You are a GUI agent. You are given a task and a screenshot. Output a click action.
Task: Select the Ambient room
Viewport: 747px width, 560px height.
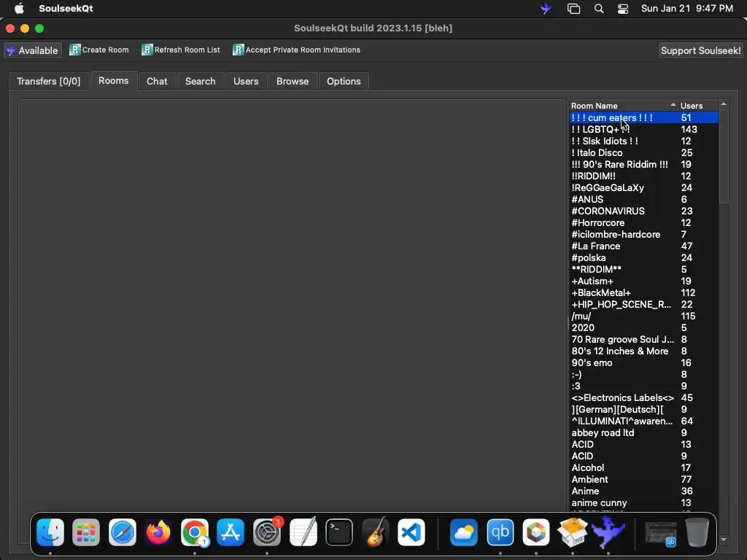click(643, 480)
